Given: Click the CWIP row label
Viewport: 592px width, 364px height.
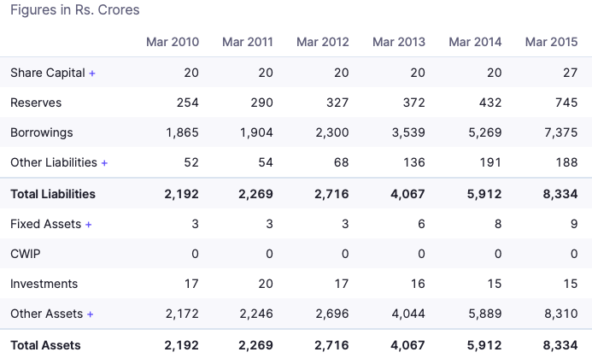Looking at the screenshot, I should pyautogui.click(x=25, y=255).
